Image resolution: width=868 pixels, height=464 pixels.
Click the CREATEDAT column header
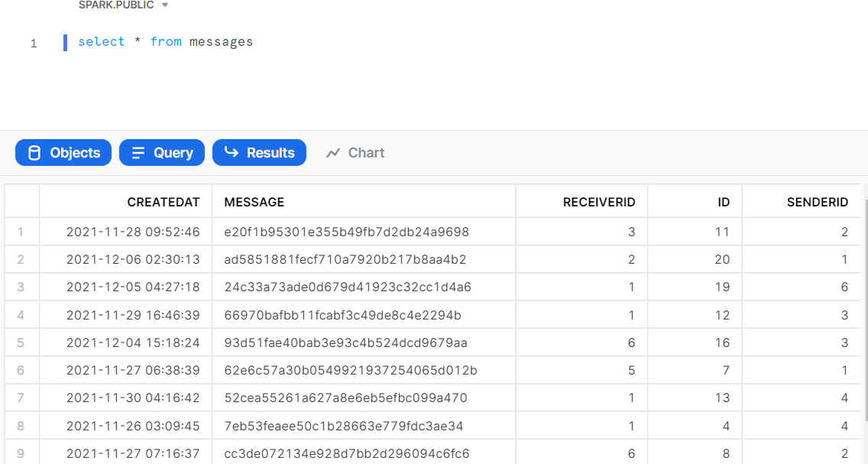click(x=125, y=202)
